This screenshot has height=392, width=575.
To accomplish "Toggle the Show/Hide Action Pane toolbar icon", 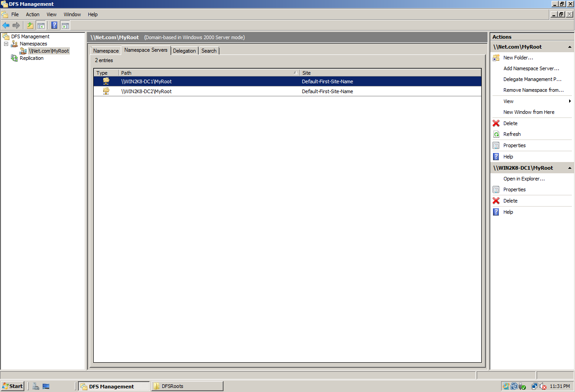I will tap(65, 25).
